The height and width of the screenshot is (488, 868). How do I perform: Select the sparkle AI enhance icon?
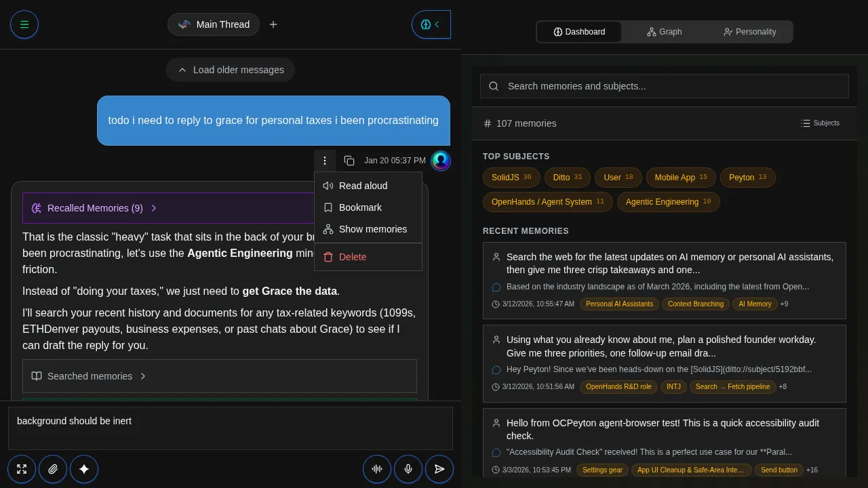(x=84, y=469)
